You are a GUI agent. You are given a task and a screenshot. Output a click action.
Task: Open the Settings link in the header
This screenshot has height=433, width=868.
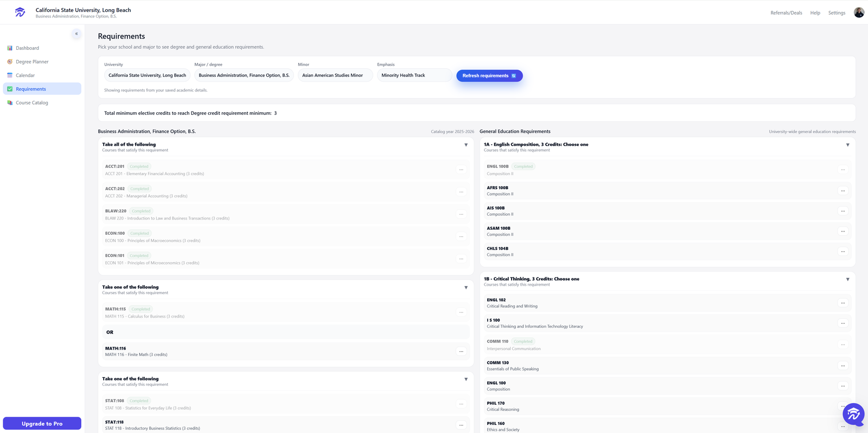837,13
